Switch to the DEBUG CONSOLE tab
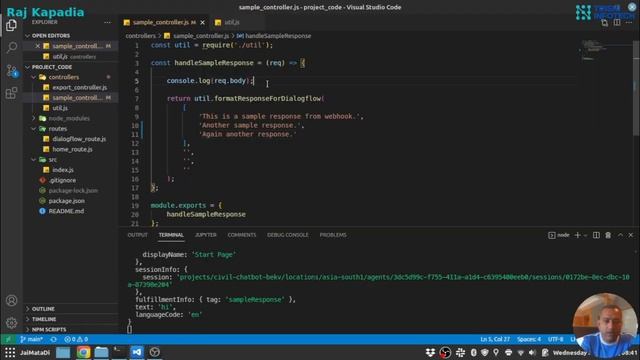The width and height of the screenshot is (640, 360). [288, 235]
